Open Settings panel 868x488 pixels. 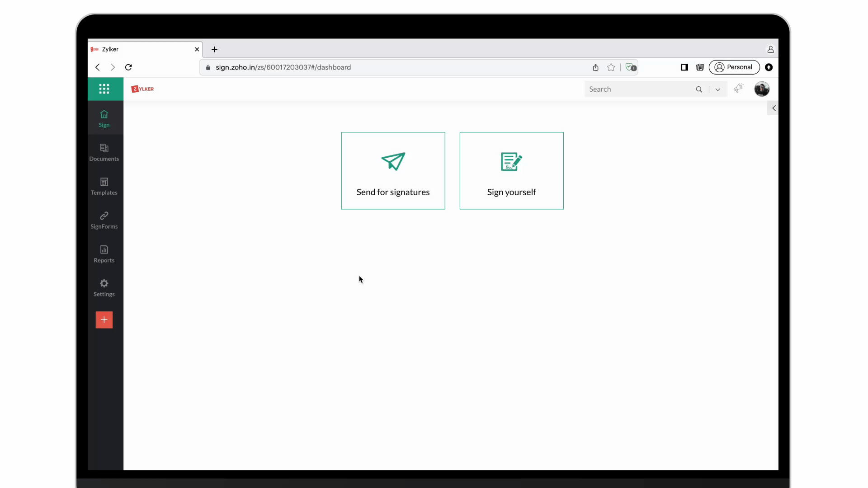104,287
